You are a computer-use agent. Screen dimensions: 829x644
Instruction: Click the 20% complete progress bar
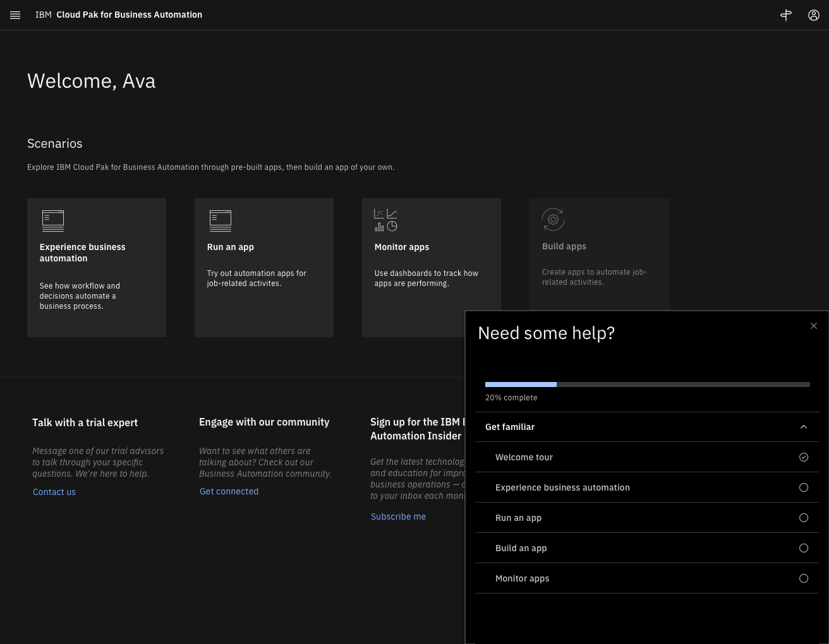[x=648, y=384]
